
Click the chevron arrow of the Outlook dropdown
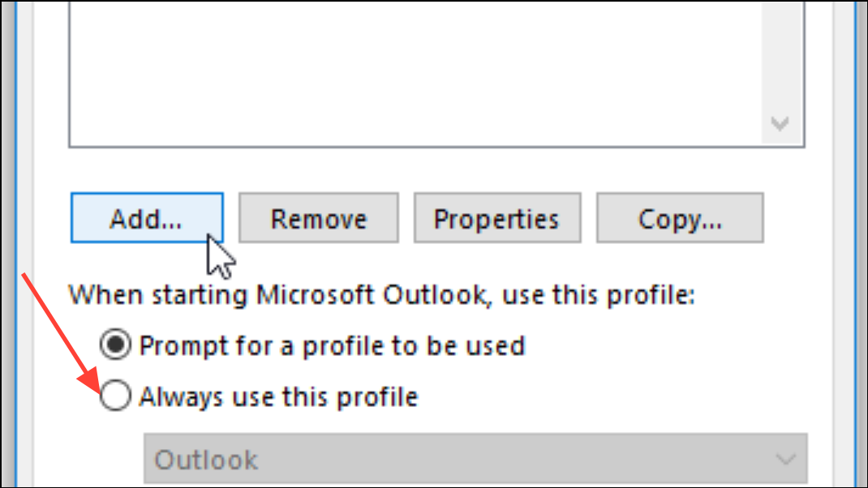(785, 460)
